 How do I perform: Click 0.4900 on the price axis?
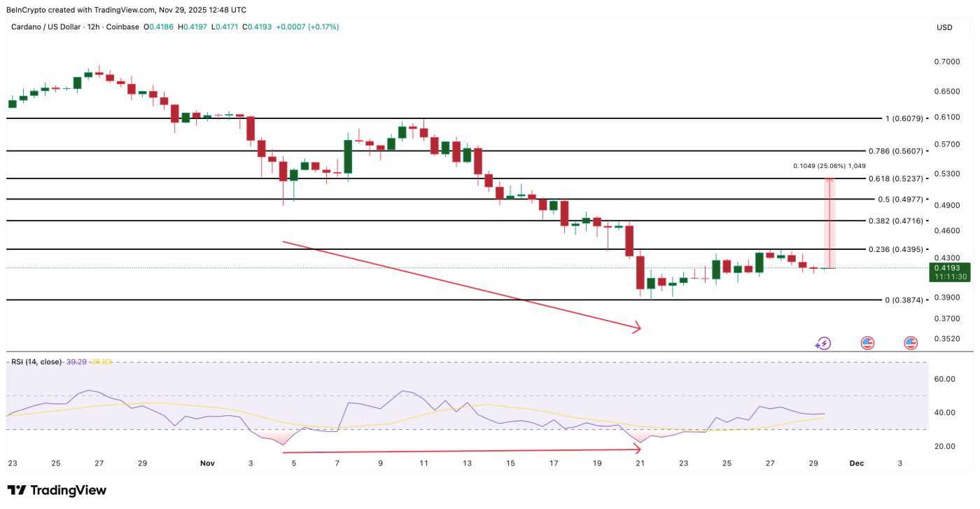[946, 205]
